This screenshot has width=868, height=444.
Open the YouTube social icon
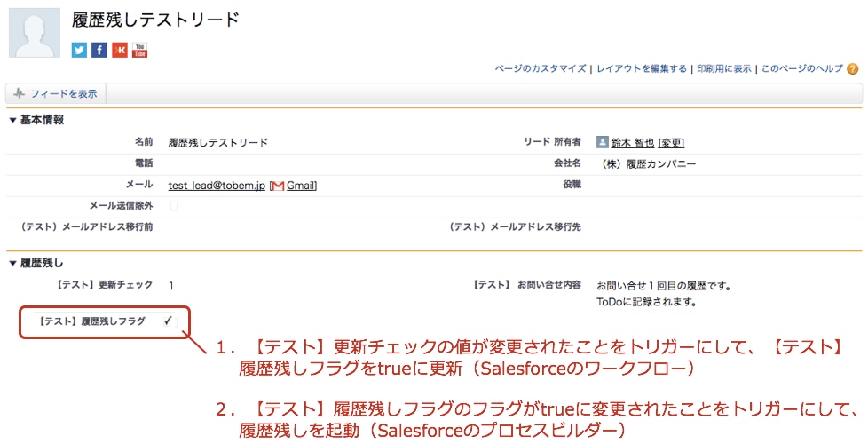(139, 50)
